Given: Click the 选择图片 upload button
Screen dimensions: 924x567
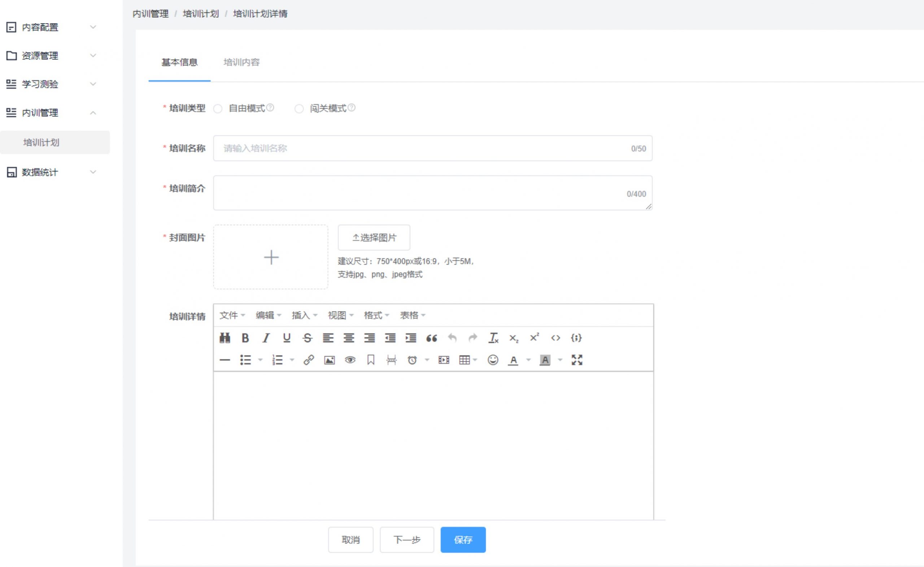Looking at the screenshot, I should tap(374, 237).
